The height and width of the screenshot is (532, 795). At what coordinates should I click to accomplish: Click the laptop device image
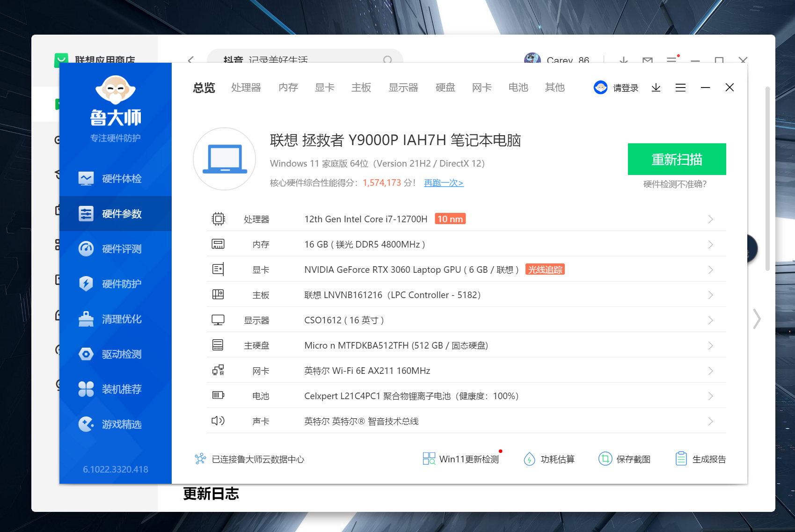click(x=225, y=159)
